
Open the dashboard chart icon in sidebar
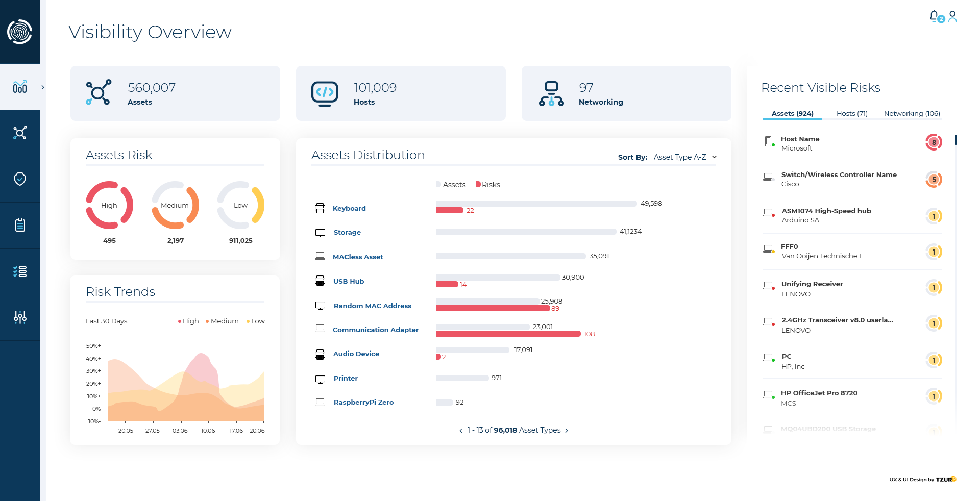coord(20,87)
